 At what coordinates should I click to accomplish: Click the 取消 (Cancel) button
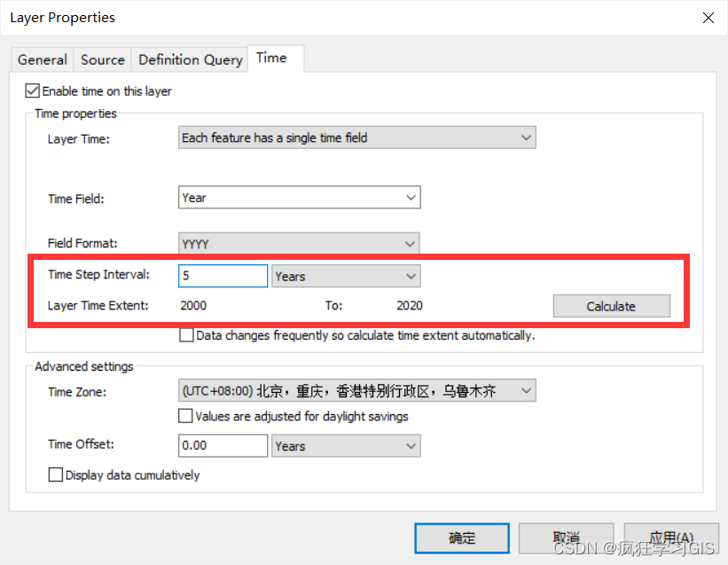click(566, 538)
